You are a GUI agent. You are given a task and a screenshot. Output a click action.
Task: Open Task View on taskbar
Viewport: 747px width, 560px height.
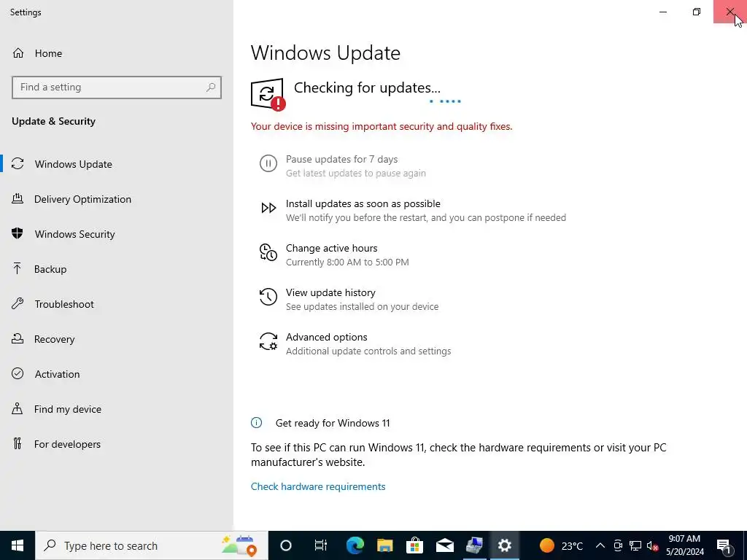coord(321,545)
